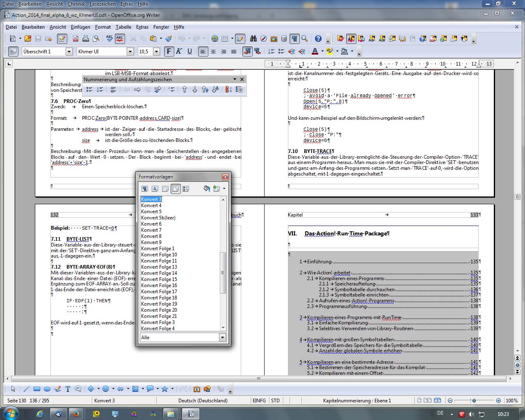The image size is (525, 420).
Task: Select the rectangle drawing tool
Action: tap(37, 389)
